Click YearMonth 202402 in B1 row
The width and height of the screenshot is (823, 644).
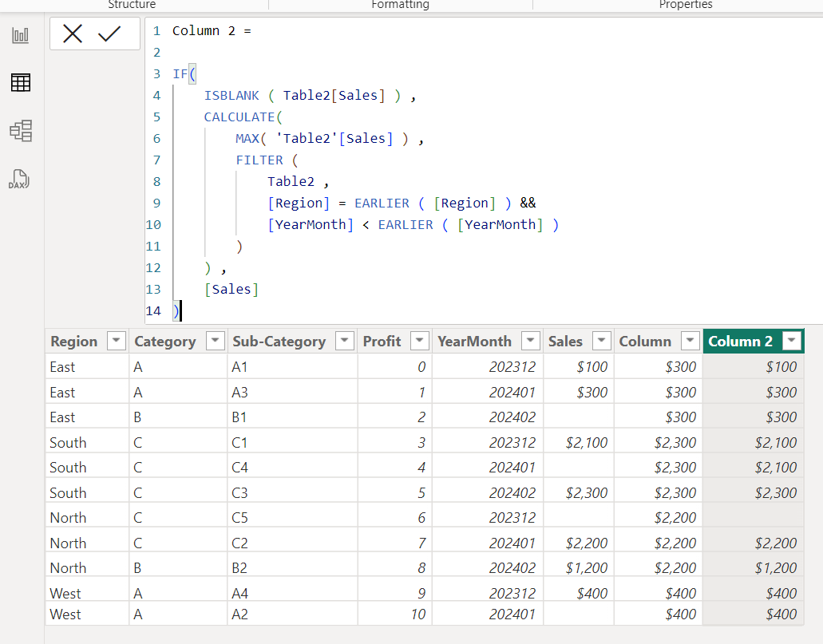click(x=512, y=417)
